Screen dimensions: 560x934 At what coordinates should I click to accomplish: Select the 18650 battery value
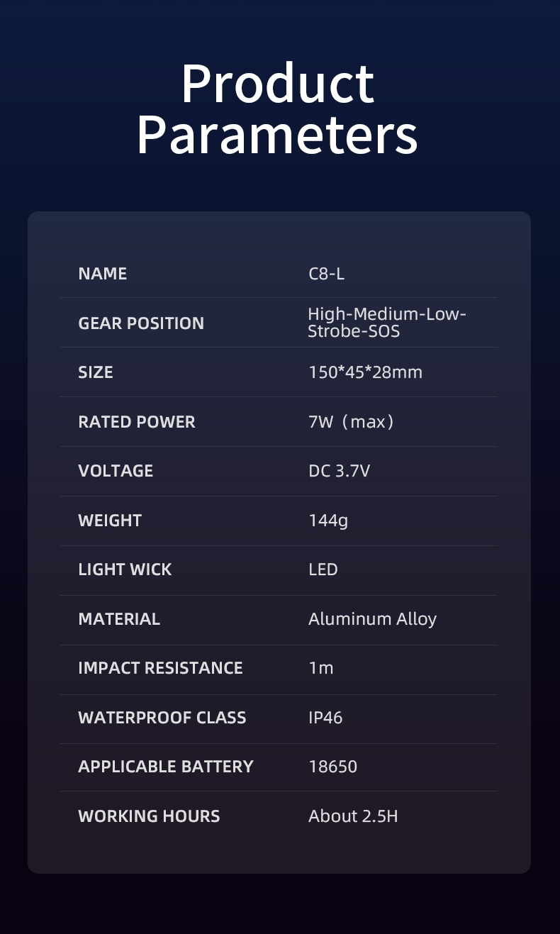click(332, 767)
